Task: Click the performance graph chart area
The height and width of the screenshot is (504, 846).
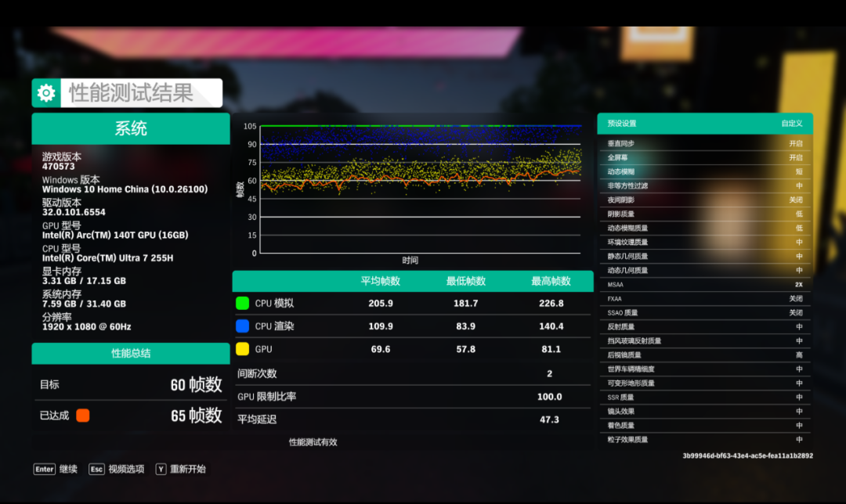Action: (421, 189)
